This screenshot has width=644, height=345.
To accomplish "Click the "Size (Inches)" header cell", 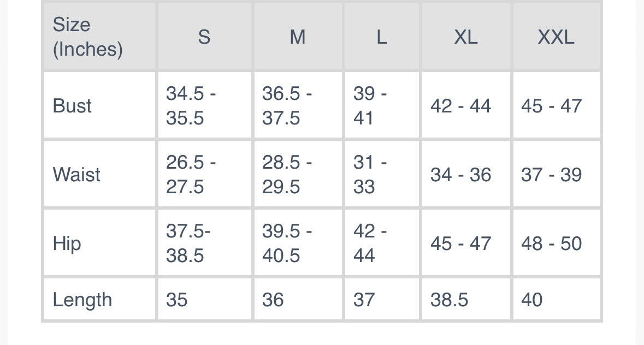I will pyautogui.click(x=87, y=37).
